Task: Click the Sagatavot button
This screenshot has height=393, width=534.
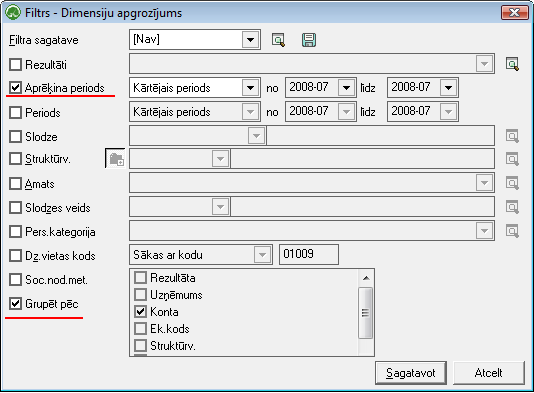Action: (x=411, y=373)
